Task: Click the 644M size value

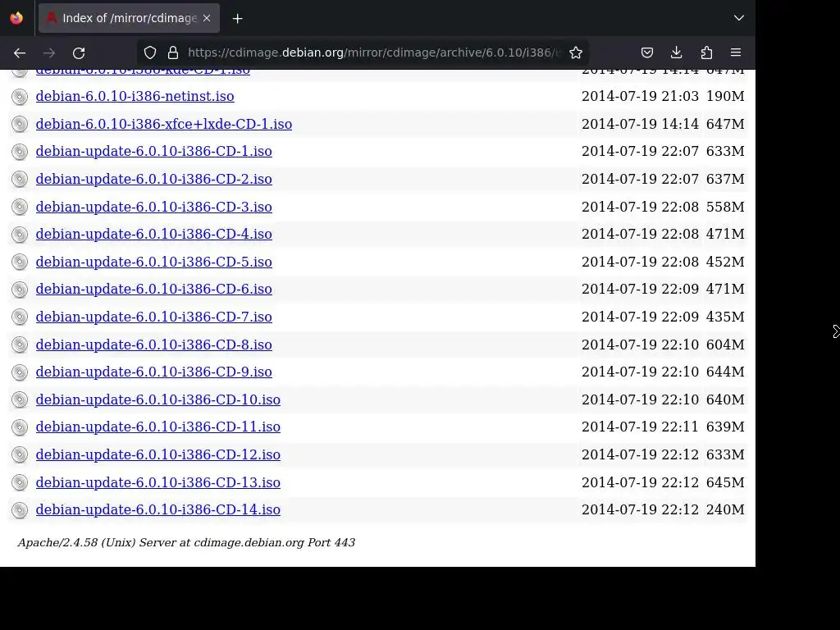Action: [725, 372]
